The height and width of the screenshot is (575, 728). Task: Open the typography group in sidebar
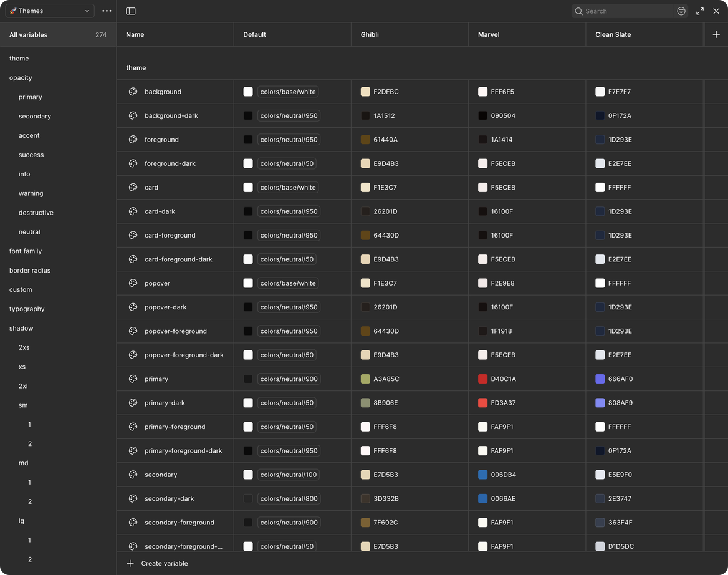tap(27, 309)
